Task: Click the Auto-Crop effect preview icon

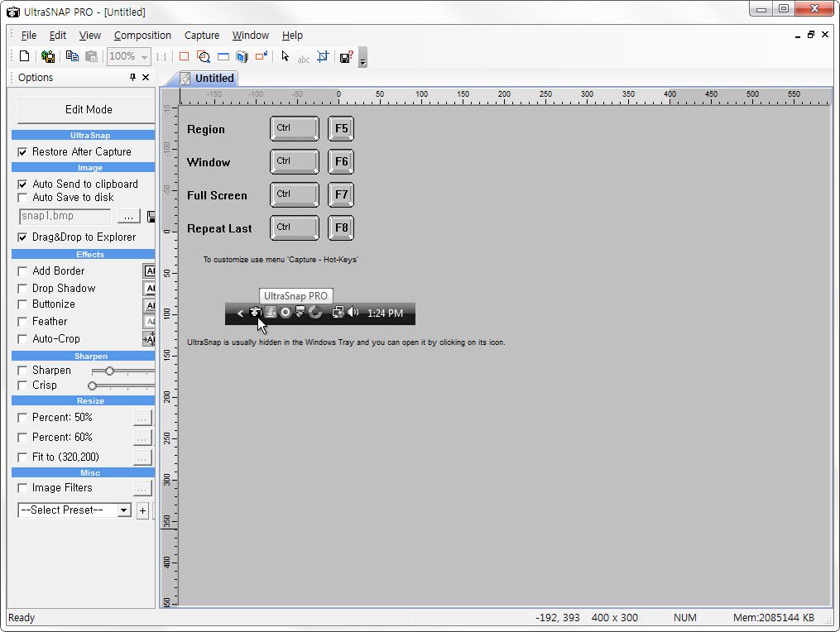Action: pyautogui.click(x=149, y=338)
